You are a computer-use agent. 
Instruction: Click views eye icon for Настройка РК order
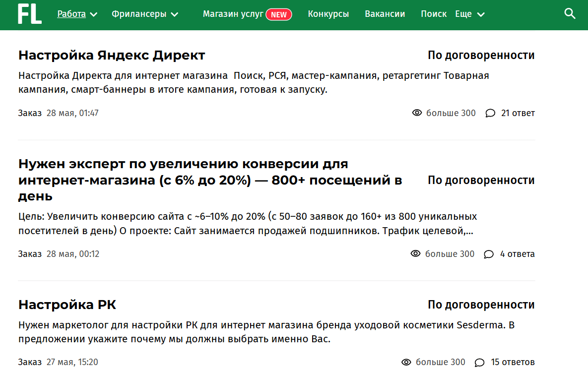point(406,362)
